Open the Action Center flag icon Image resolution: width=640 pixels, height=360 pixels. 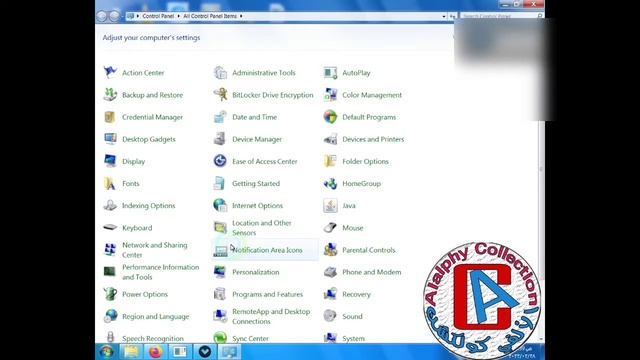point(110,73)
